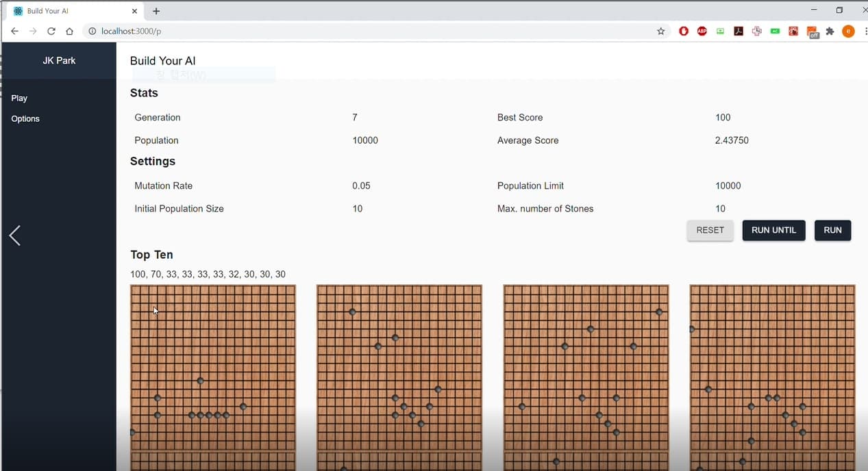The height and width of the screenshot is (471, 868).
Task: Click the orange profile avatar
Action: click(848, 31)
